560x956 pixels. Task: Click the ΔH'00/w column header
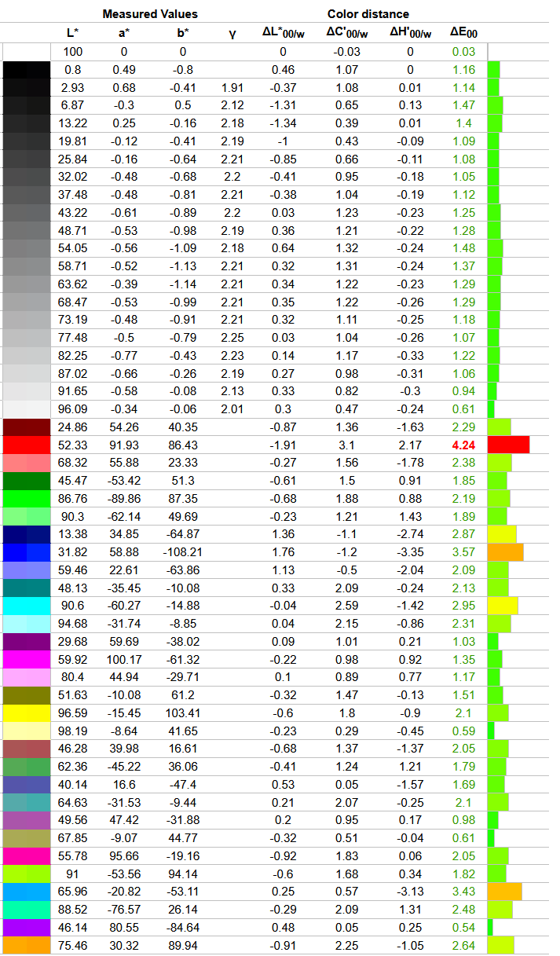pyautogui.click(x=409, y=33)
